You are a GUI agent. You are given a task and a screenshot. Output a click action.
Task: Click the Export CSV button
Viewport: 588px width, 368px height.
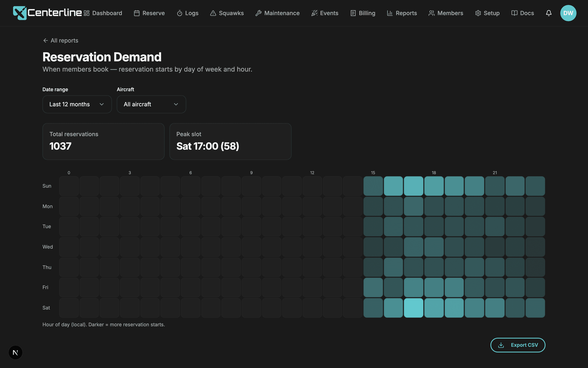[x=518, y=345]
